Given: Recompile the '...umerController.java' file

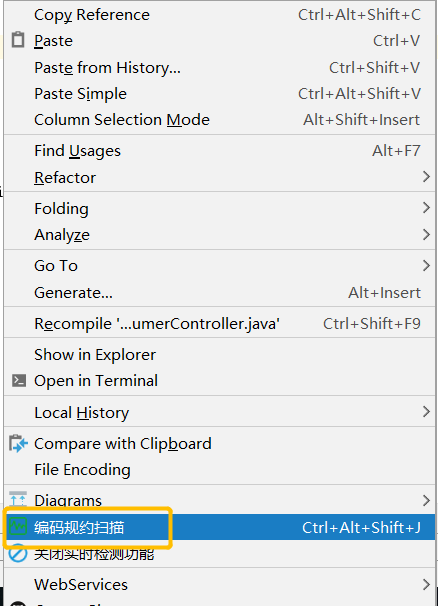Looking at the screenshot, I should 219,323.
